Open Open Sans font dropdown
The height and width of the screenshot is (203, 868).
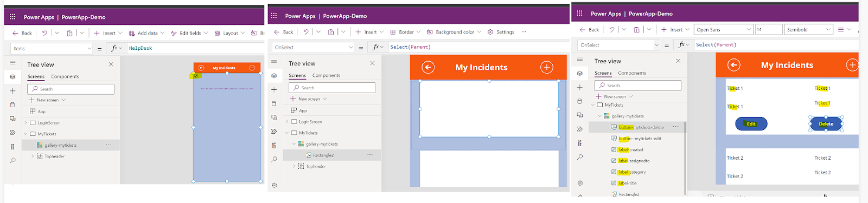coord(724,30)
